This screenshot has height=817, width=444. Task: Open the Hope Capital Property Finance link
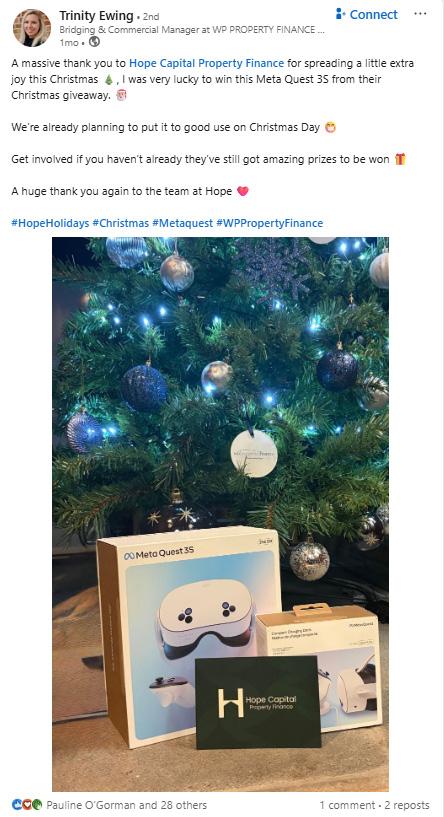pos(206,63)
